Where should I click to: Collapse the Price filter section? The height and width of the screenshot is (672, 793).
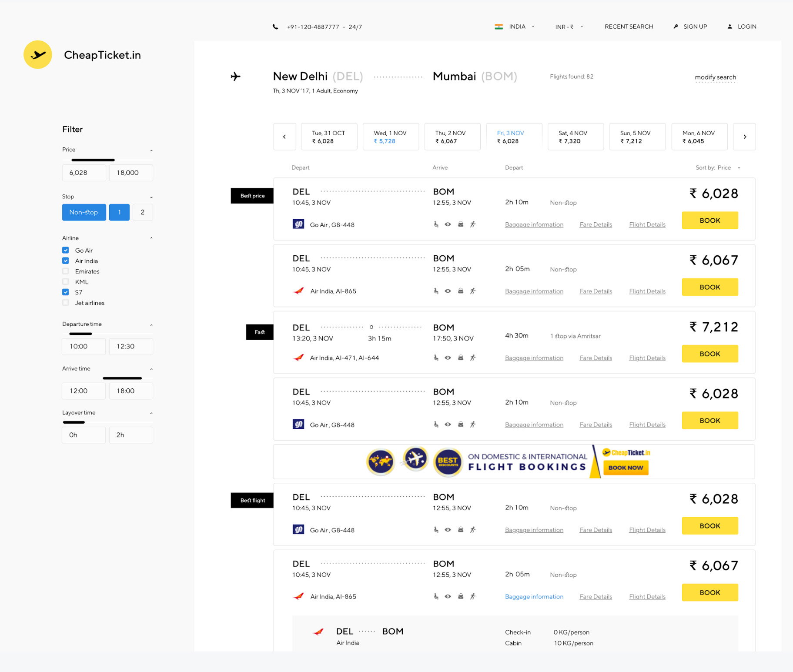click(x=151, y=150)
